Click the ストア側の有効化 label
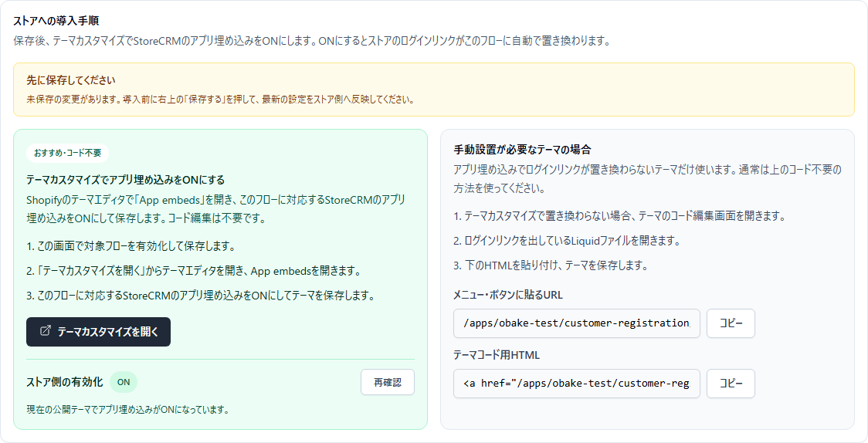Viewport: 868px width, 443px height. [x=64, y=382]
